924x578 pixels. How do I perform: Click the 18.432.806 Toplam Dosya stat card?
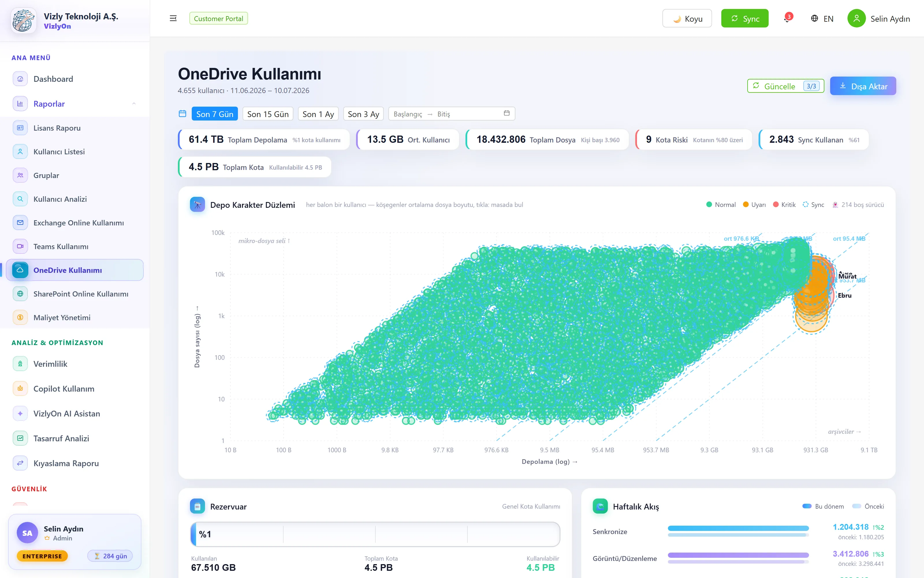547,140
